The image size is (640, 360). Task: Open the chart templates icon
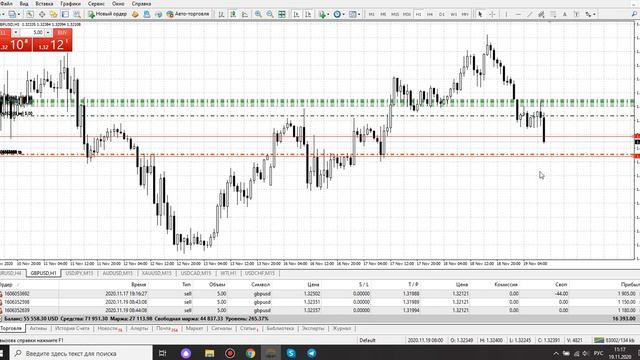(x=353, y=14)
